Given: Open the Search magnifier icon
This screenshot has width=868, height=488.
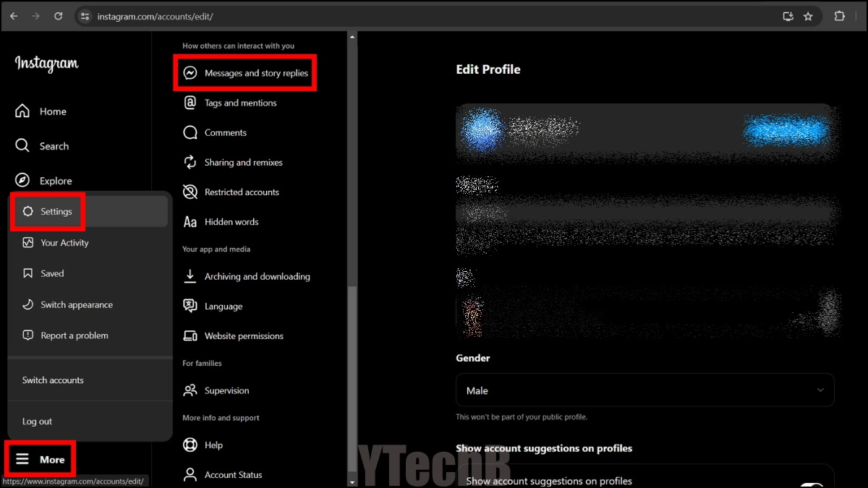Looking at the screenshot, I should coord(22,146).
